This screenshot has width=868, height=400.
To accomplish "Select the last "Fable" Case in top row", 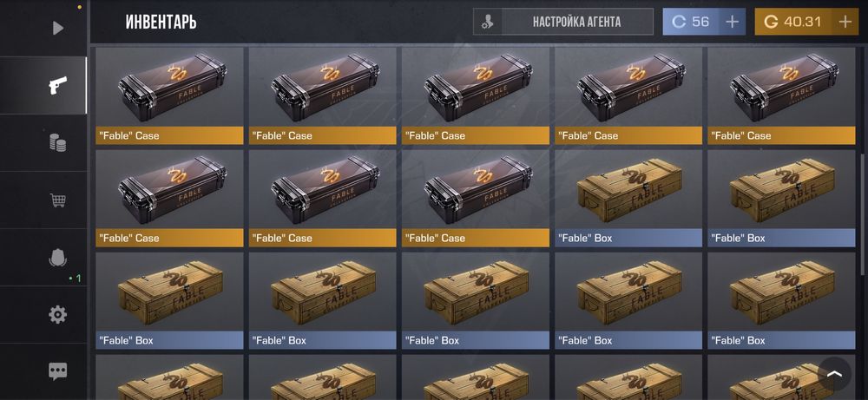I will (x=781, y=95).
